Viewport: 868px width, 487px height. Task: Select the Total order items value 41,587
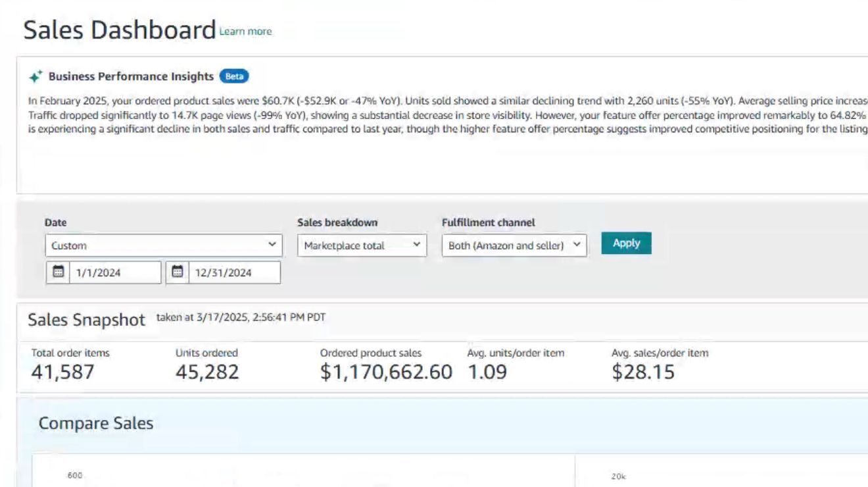(x=63, y=372)
